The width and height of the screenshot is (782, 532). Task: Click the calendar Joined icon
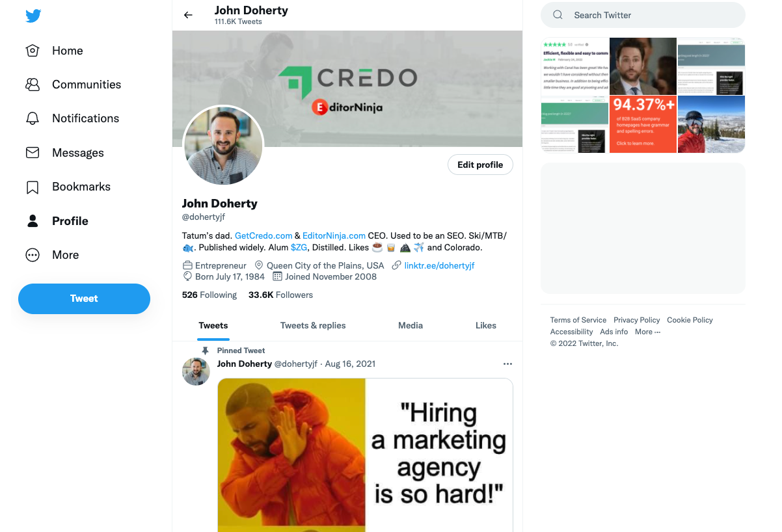(x=277, y=276)
